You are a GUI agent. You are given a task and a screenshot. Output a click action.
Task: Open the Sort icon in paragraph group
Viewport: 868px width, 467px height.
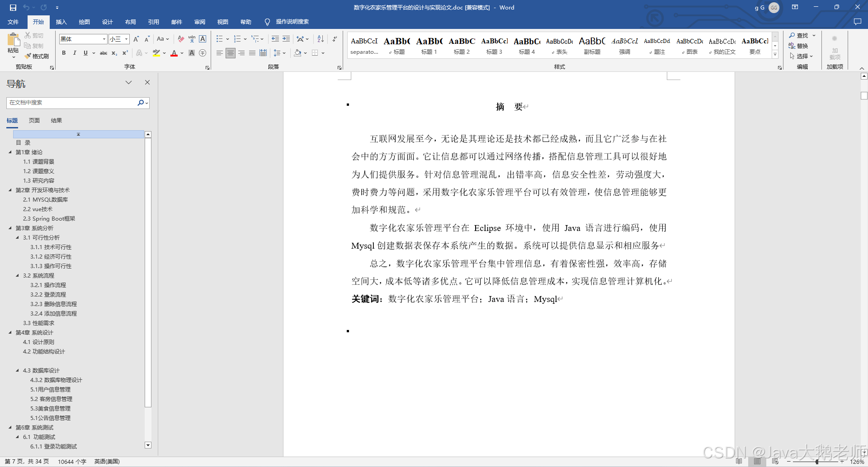point(320,39)
